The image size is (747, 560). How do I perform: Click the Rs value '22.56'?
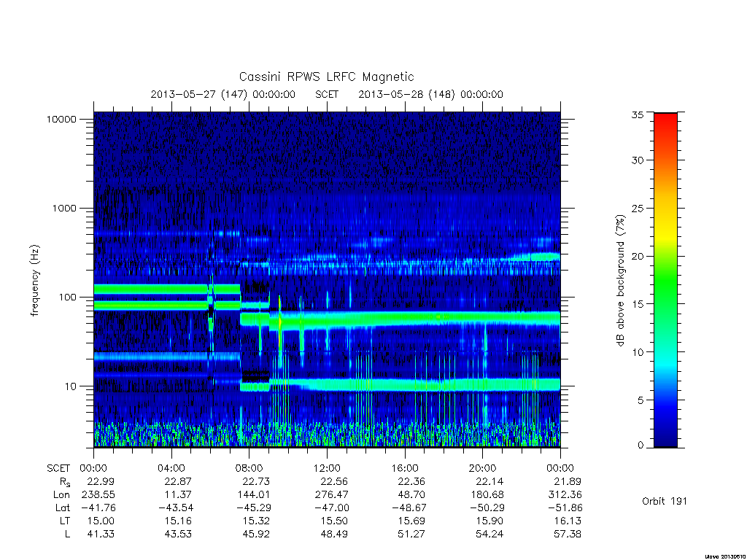pyautogui.click(x=334, y=481)
